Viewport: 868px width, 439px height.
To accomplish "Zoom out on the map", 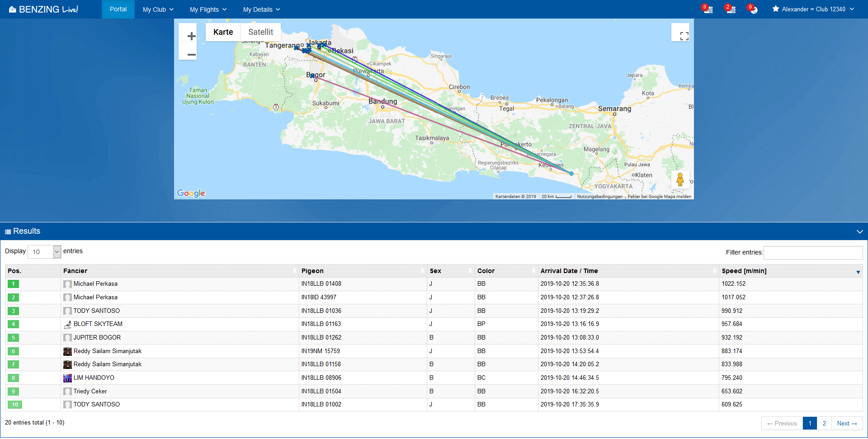I will [191, 55].
